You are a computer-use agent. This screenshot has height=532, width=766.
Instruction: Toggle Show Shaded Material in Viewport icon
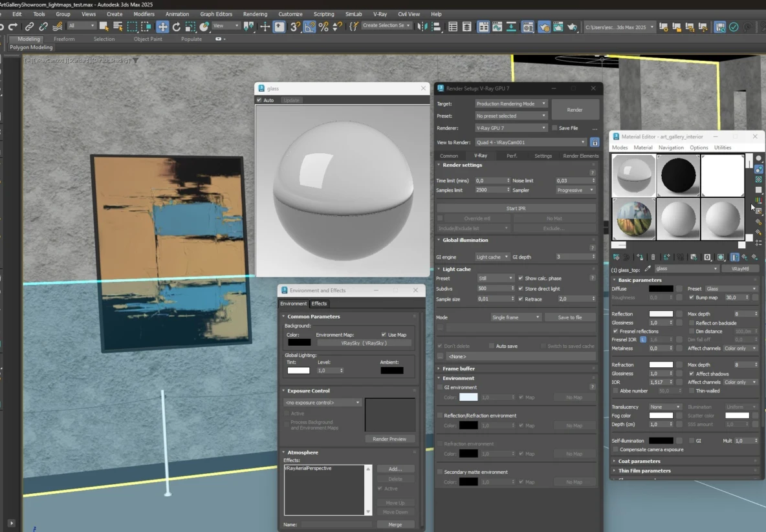719,257
